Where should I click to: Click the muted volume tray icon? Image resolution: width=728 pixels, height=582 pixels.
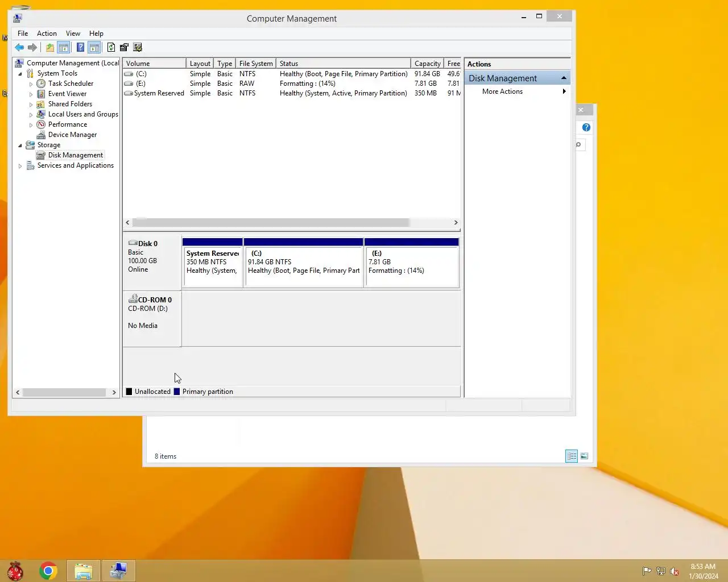(x=675, y=572)
